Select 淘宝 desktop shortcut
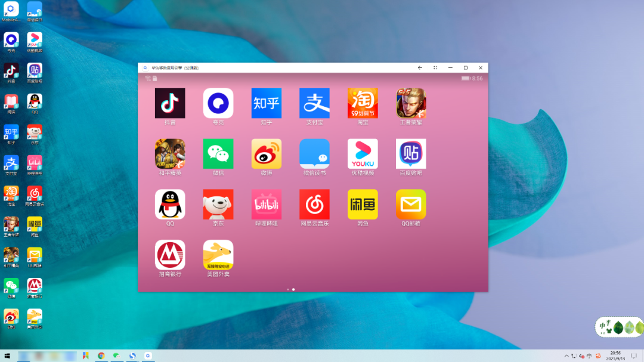The image size is (644, 362). pos(11,196)
